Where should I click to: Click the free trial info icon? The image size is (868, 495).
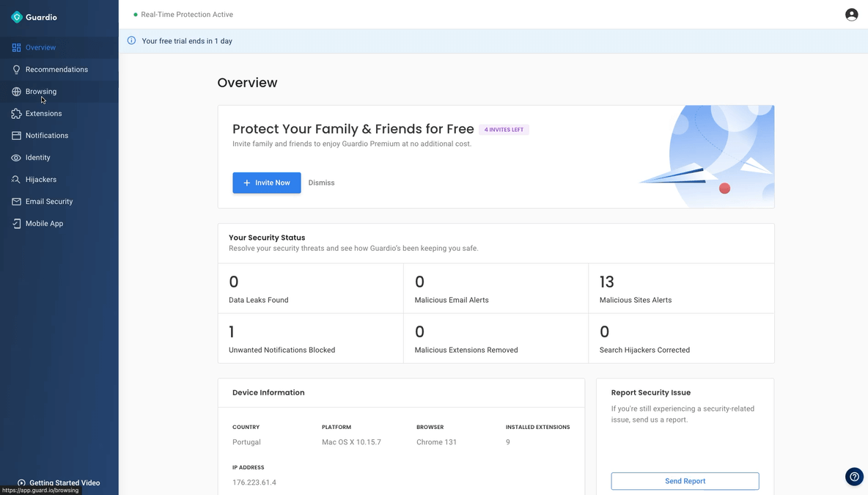pyautogui.click(x=132, y=41)
